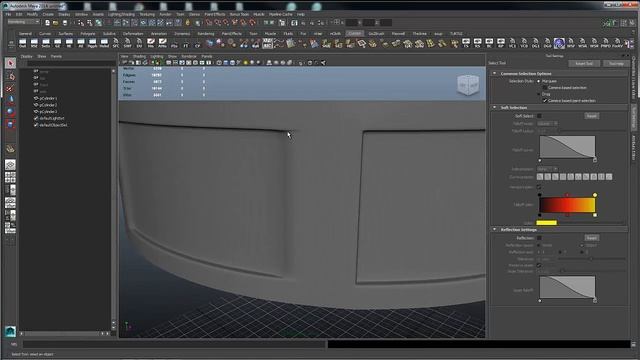Toggle defaultObjectSet checkbox in Outliner
The height and width of the screenshot is (360, 640).
(x=36, y=125)
